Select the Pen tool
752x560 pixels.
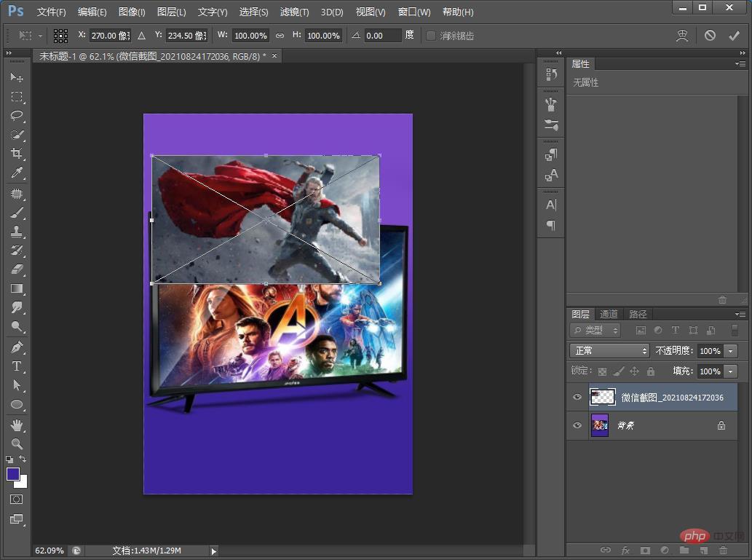[x=16, y=347]
